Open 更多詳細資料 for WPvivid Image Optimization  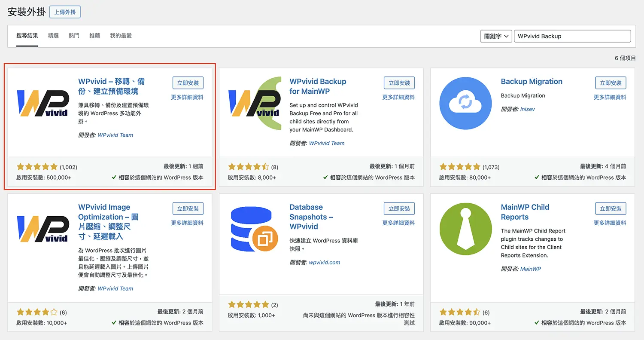coord(187,223)
